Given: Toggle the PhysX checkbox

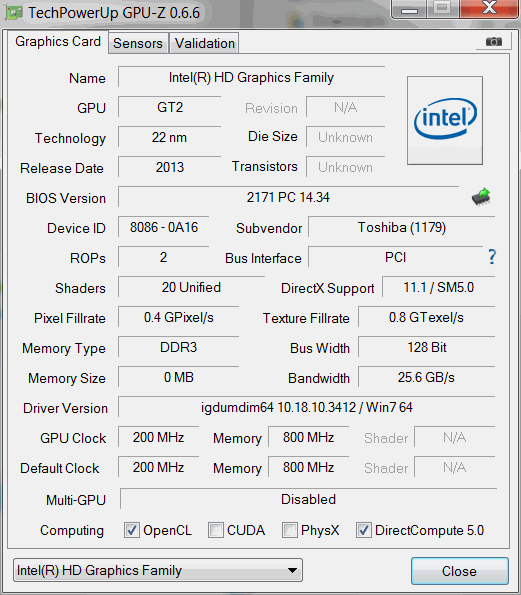Looking at the screenshot, I should pos(290,530).
